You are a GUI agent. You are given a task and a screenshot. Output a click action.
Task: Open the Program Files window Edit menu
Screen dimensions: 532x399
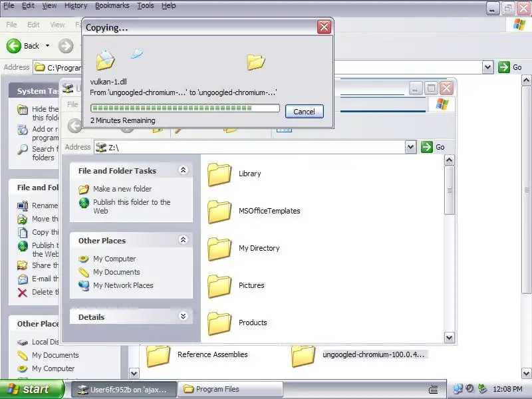point(33,25)
